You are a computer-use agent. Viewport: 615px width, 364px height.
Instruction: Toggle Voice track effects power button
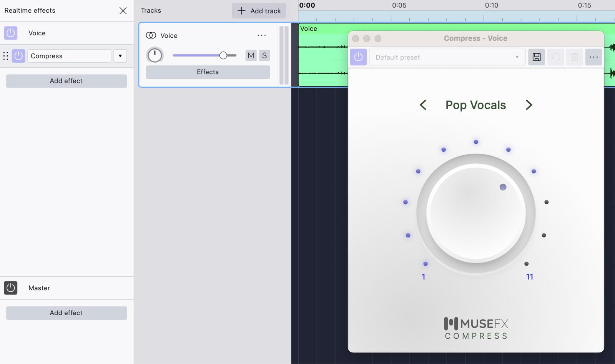click(x=11, y=33)
